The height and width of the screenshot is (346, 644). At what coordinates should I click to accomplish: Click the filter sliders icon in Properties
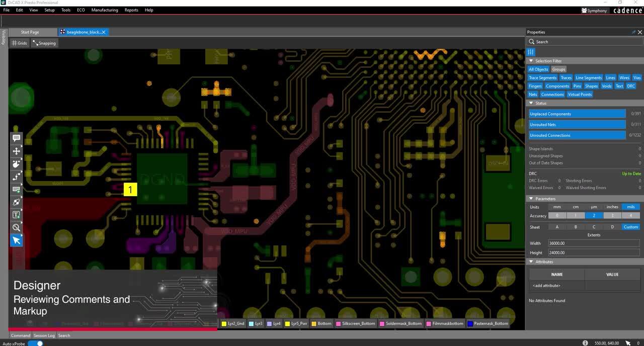[531, 52]
